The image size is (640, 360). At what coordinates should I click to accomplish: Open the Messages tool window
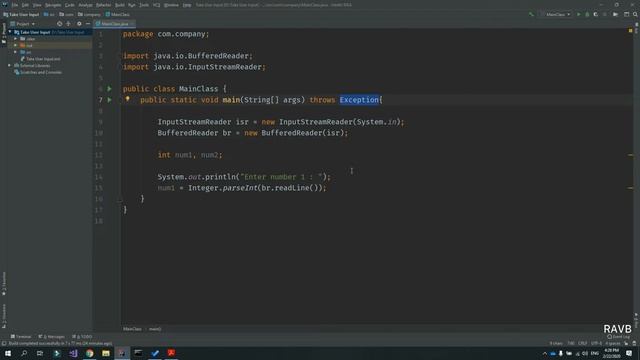tap(51, 337)
